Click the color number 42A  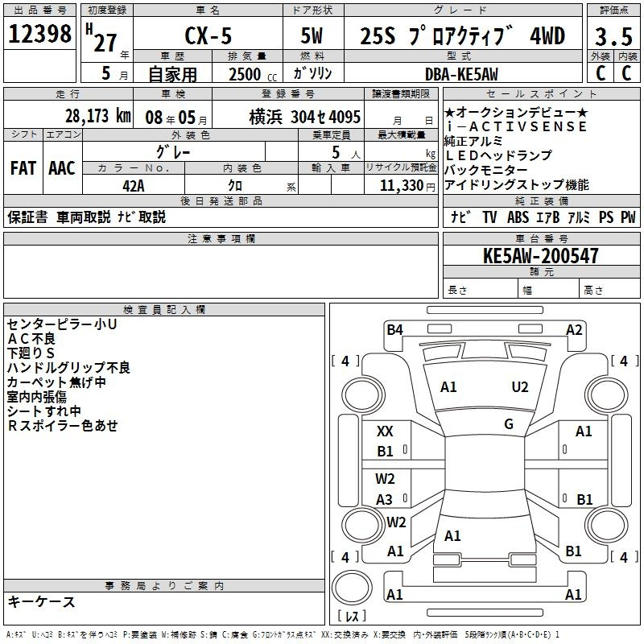134,186
